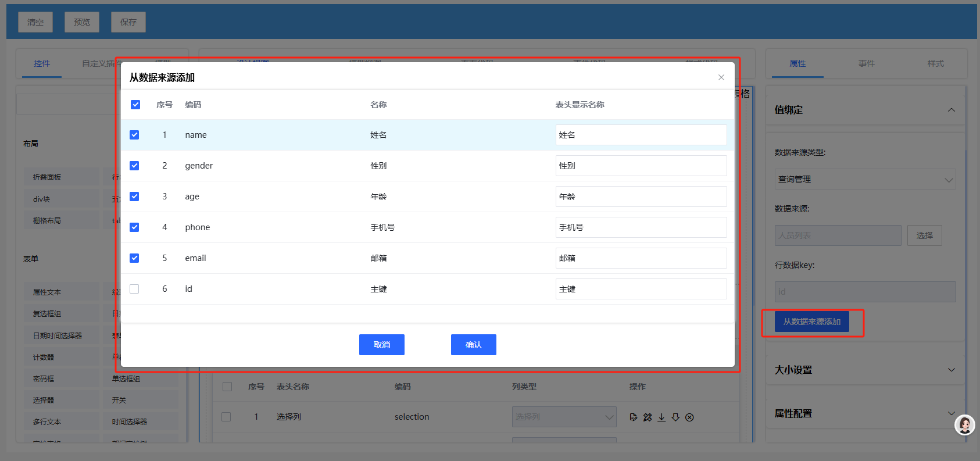This screenshot has height=461, width=980.
Task: Click the move-to-bottom arrow icon with underline
Action: coord(661,417)
